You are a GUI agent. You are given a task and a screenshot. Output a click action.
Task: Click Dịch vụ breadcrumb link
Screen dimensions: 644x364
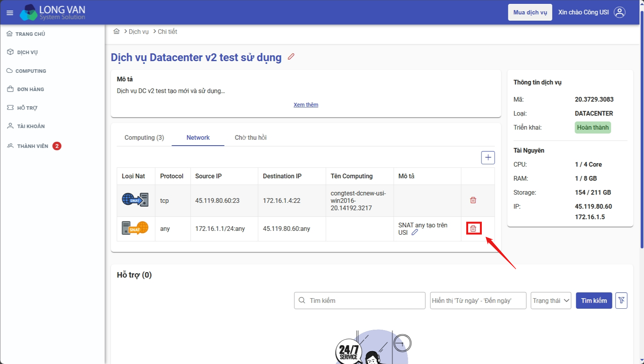(x=138, y=32)
